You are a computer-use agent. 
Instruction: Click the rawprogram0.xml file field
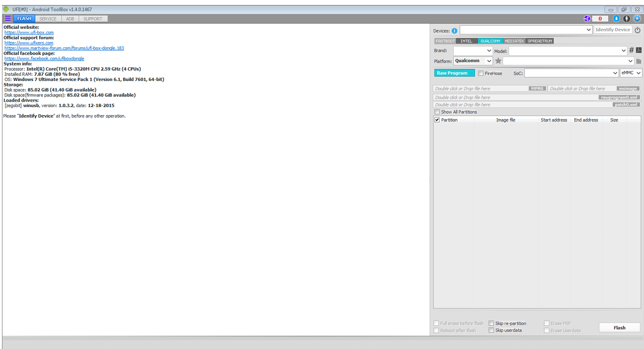point(537,98)
